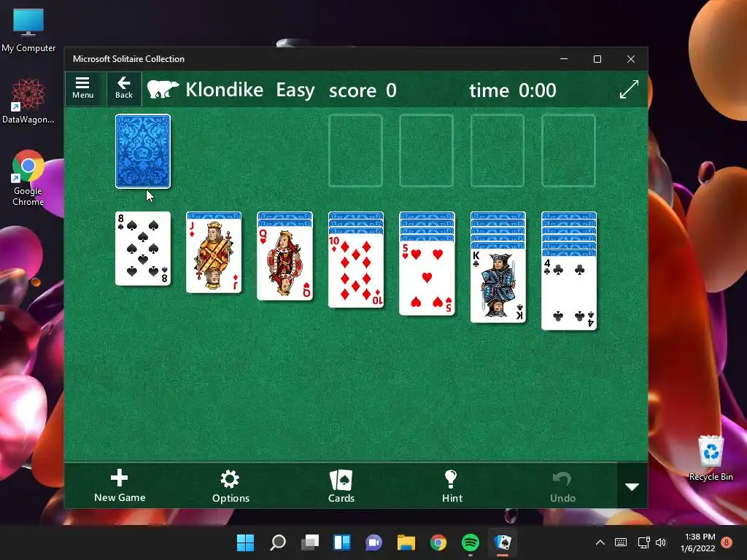This screenshot has height=560, width=747.
Task: Open the Solitaire hamburger Menu
Action: coord(82,88)
